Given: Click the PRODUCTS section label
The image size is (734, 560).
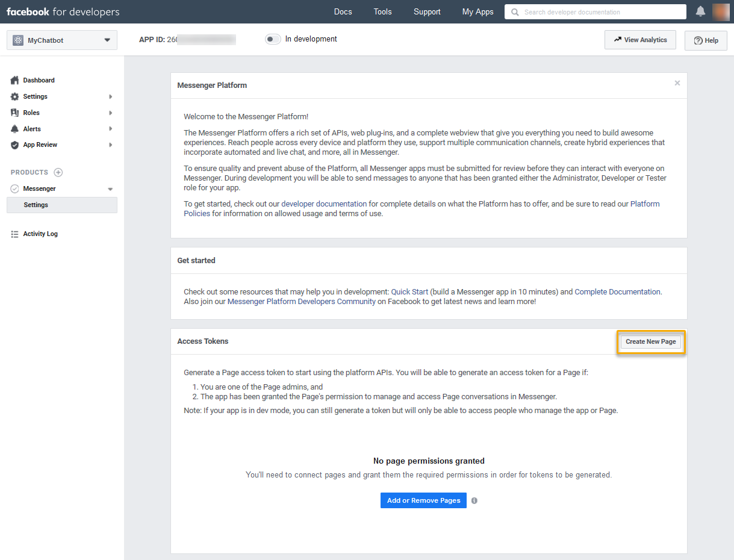Looking at the screenshot, I should (x=30, y=172).
